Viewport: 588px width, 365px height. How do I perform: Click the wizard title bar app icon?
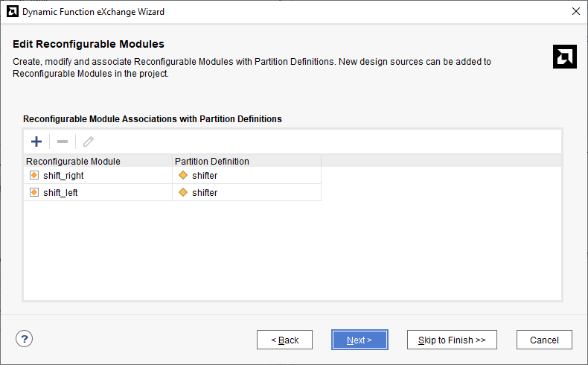(11, 12)
